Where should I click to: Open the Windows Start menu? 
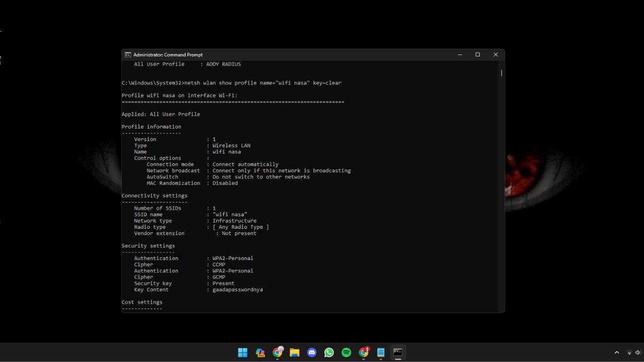pos(243,352)
